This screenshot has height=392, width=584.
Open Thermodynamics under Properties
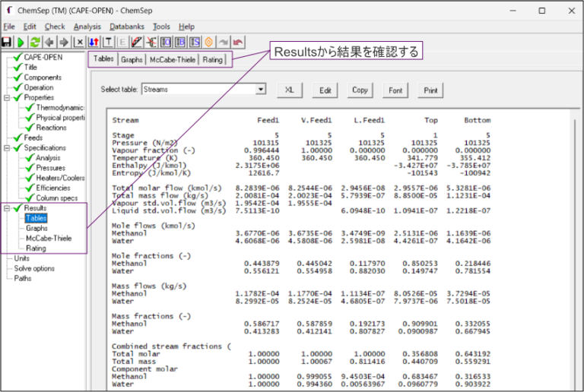click(x=60, y=107)
